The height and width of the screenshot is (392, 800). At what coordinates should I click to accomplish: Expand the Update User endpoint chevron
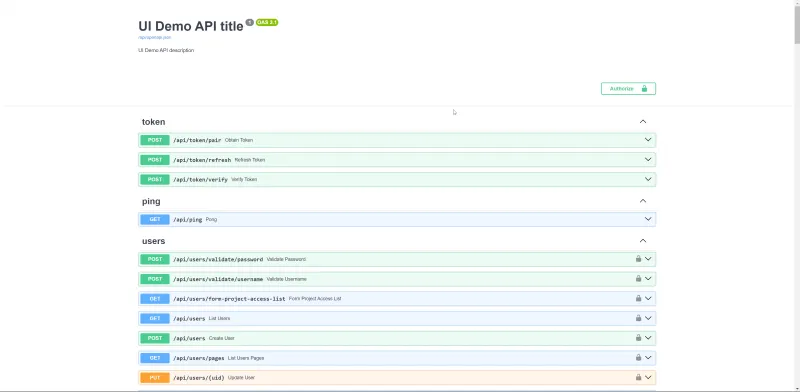pyautogui.click(x=648, y=378)
